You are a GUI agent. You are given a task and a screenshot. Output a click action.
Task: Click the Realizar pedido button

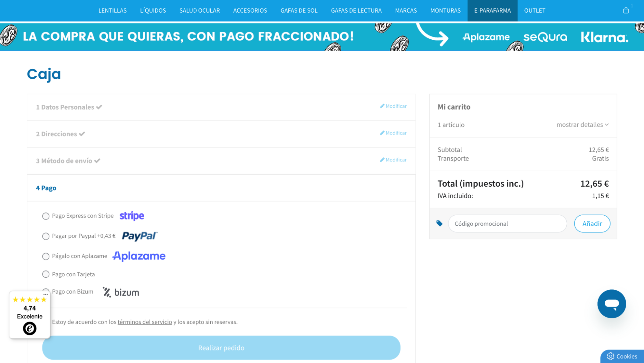(221, 348)
